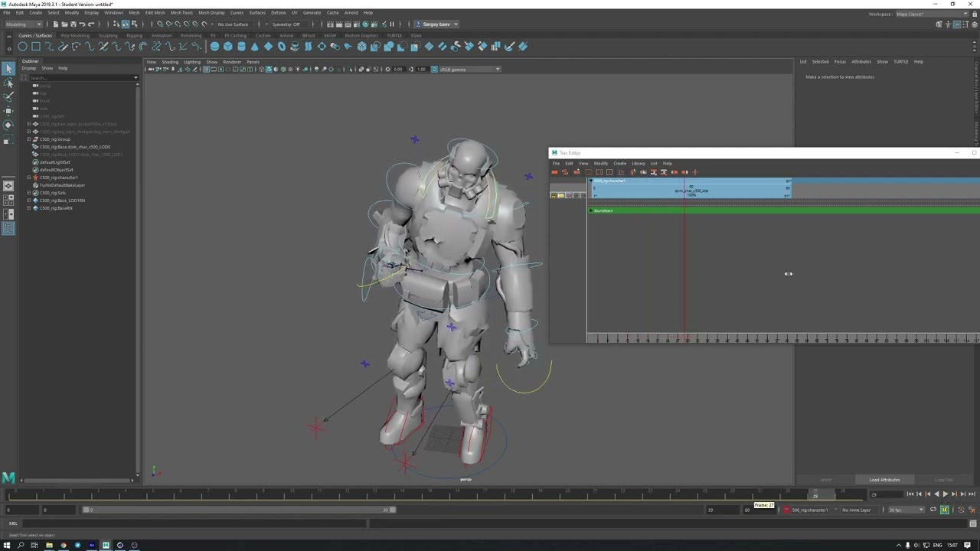
Task: Expand the C500_rig:character1 node
Action: [29, 178]
